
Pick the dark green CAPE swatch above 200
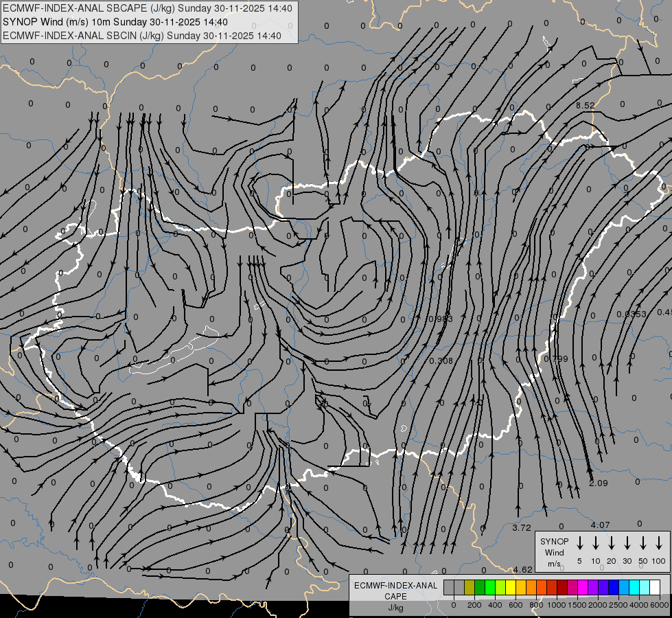point(480,587)
